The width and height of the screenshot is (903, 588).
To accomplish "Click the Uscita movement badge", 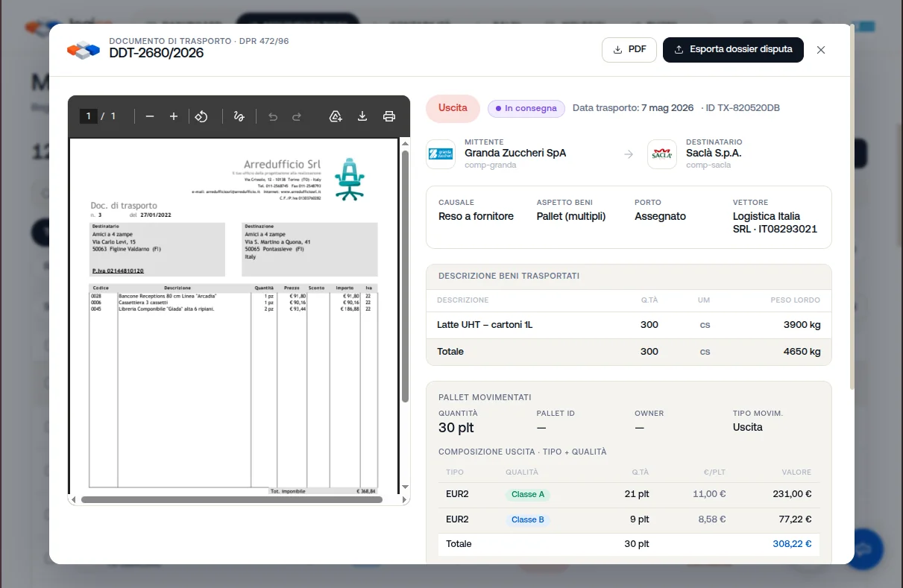I will pyautogui.click(x=453, y=109).
